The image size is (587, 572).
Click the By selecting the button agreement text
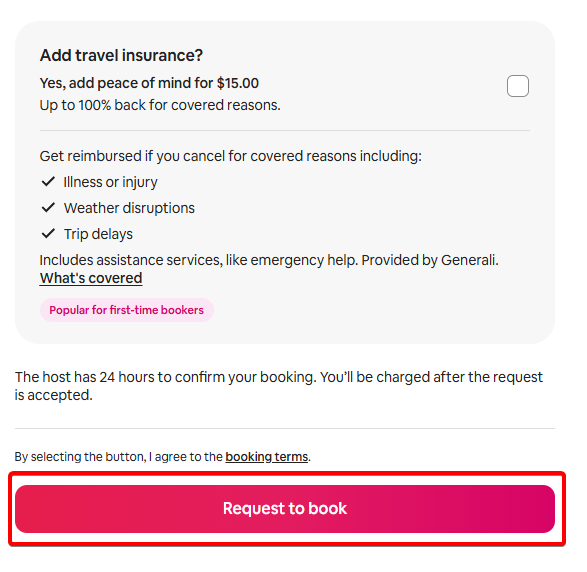coord(162,457)
